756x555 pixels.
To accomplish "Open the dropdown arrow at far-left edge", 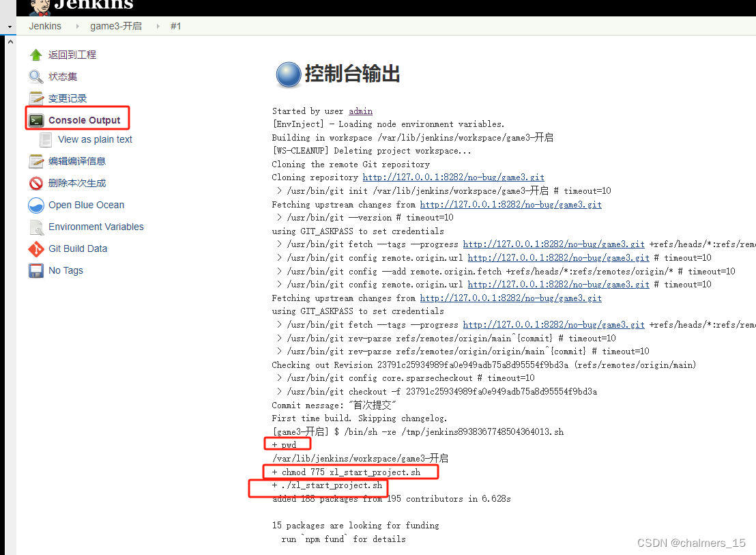I will click(x=10, y=27).
